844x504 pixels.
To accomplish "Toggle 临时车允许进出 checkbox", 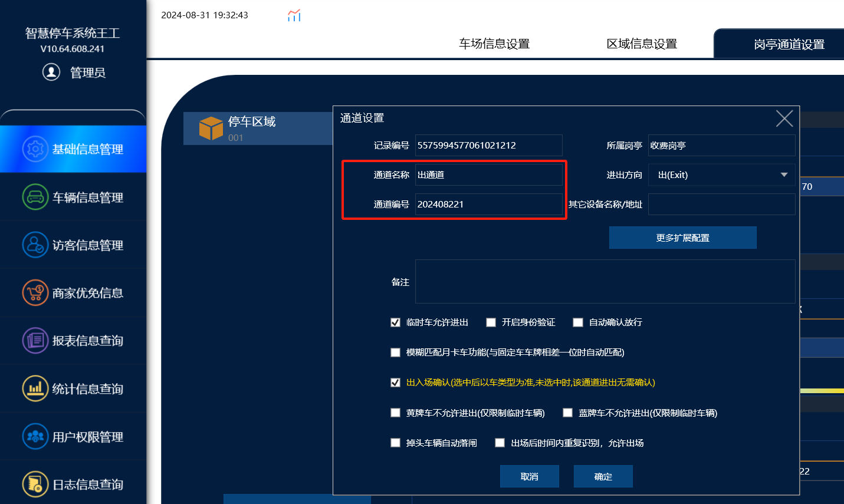I will 396,322.
